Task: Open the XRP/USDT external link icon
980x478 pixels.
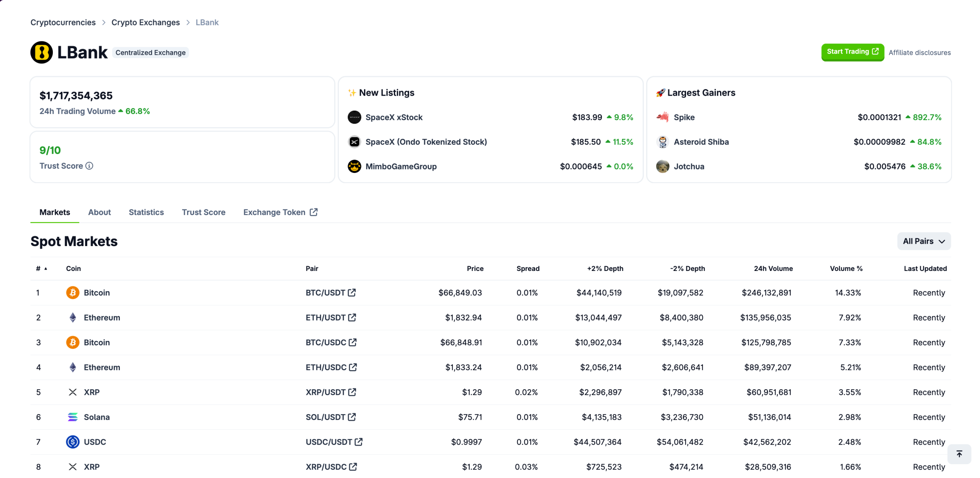Action: [x=352, y=392]
